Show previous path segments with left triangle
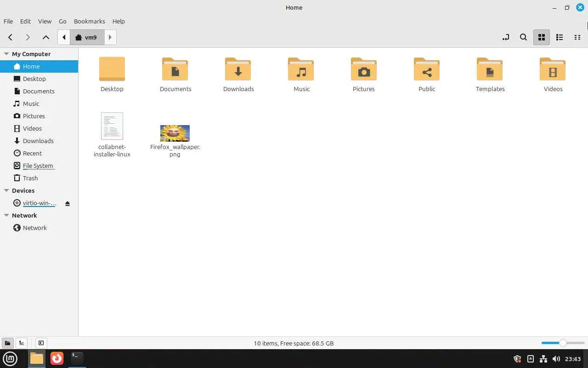 (x=64, y=37)
